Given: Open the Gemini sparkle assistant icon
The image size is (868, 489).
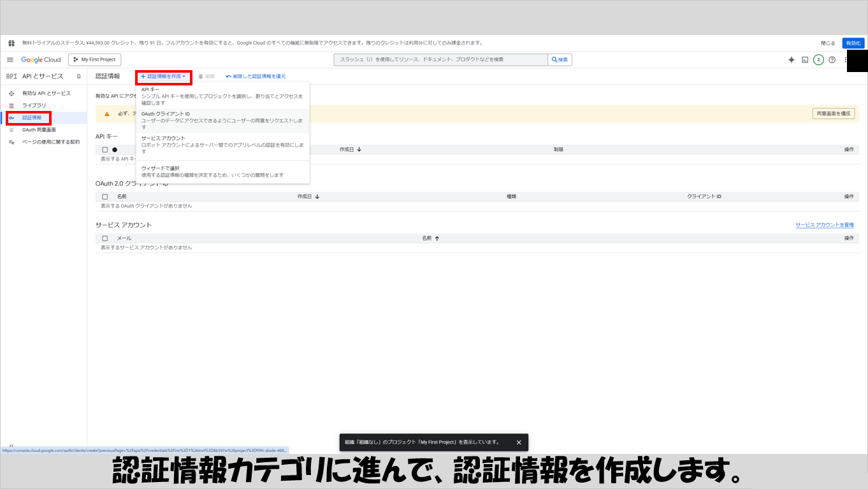Looking at the screenshot, I should coord(792,59).
